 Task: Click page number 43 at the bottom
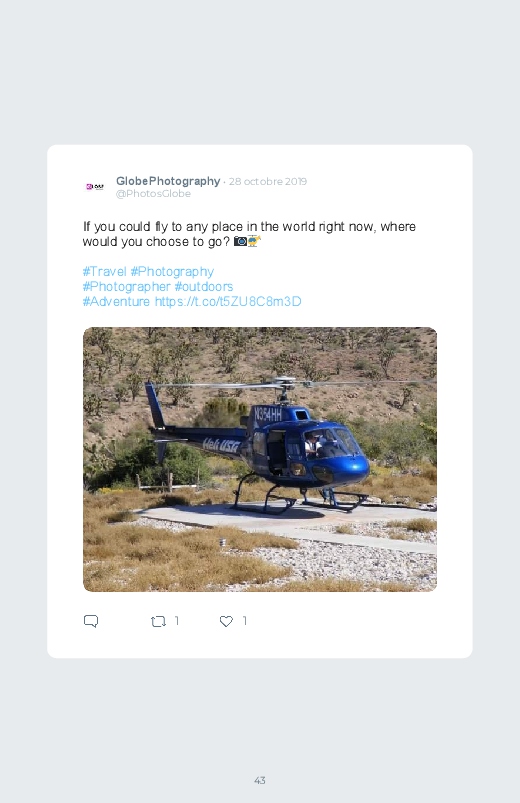point(260,780)
